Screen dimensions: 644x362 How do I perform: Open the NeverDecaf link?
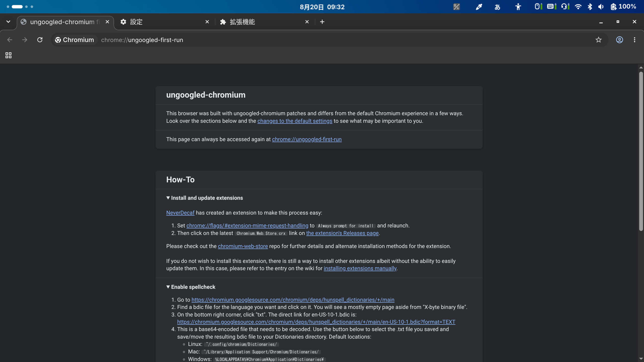(x=180, y=213)
